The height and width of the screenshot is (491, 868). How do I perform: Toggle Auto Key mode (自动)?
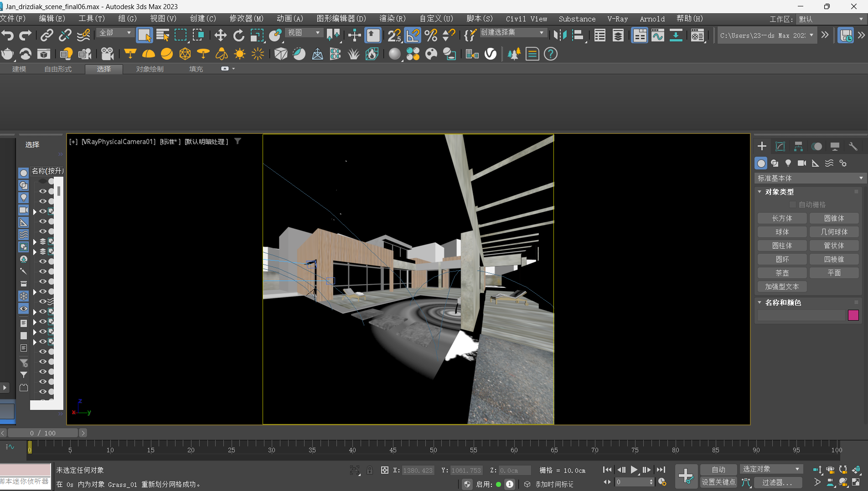(x=718, y=470)
